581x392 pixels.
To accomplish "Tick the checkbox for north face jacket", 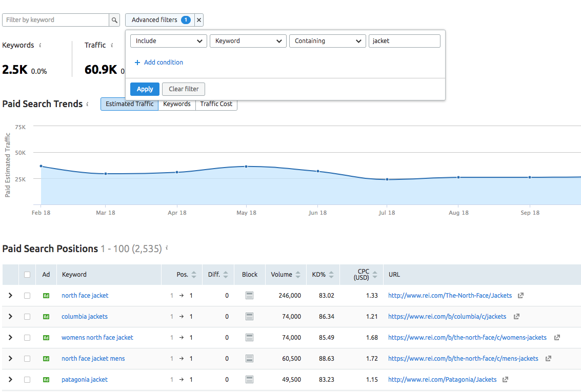I will 27,295.
